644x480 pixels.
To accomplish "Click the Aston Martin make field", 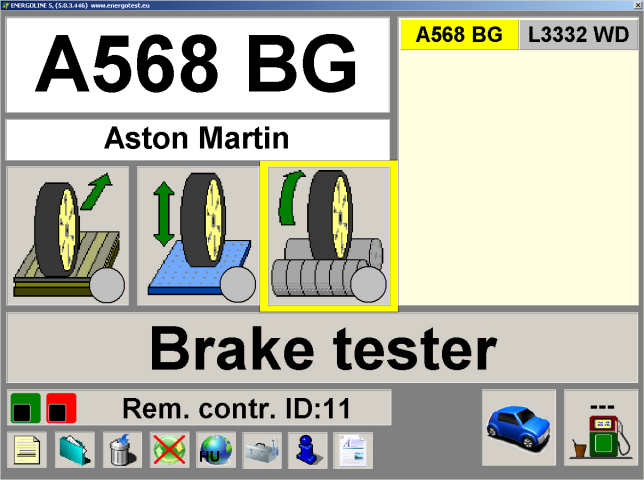I will [x=197, y=138].
